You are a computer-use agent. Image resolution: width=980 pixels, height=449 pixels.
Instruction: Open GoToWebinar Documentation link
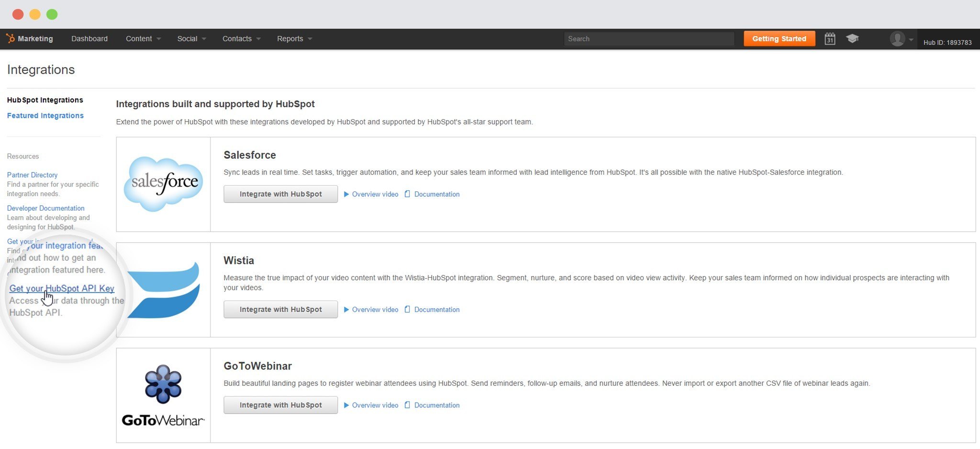(437, 405)
